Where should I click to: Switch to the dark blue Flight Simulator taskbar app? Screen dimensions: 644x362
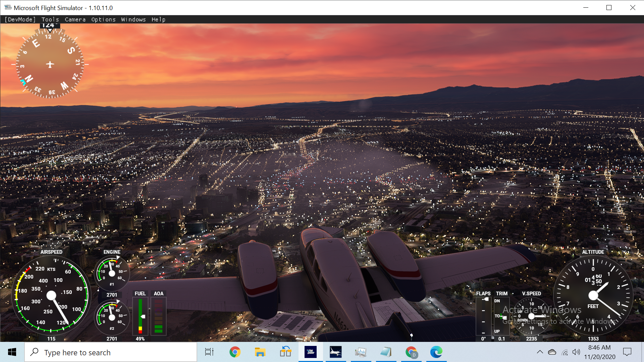pyautogui.click(x=311, y=352)
